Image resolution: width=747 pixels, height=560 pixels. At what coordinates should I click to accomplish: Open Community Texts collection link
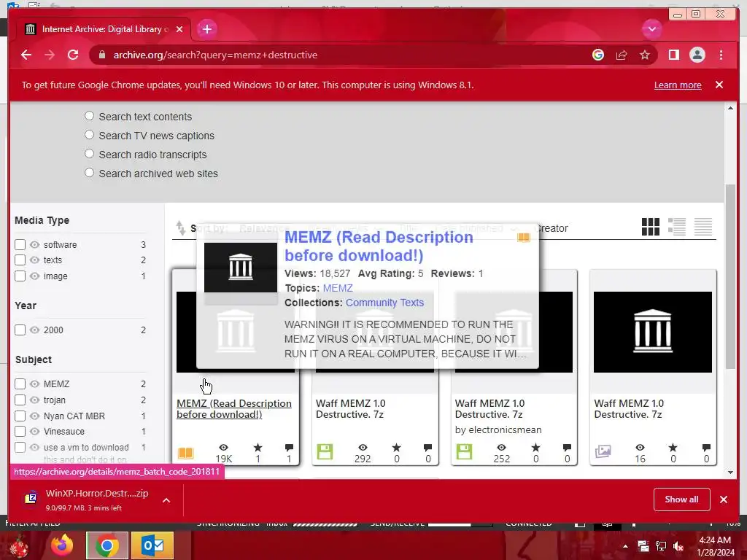384,303
